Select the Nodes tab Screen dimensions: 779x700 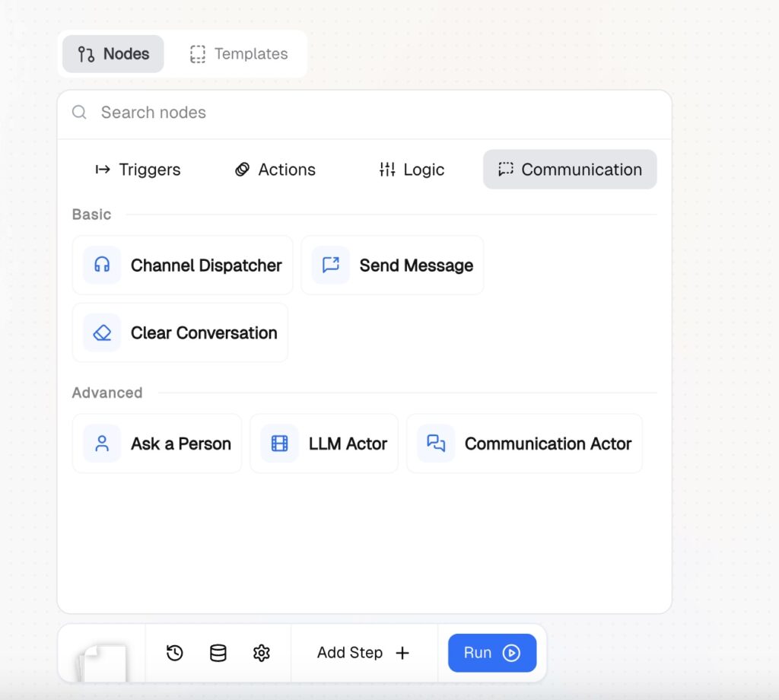(113, 54)
